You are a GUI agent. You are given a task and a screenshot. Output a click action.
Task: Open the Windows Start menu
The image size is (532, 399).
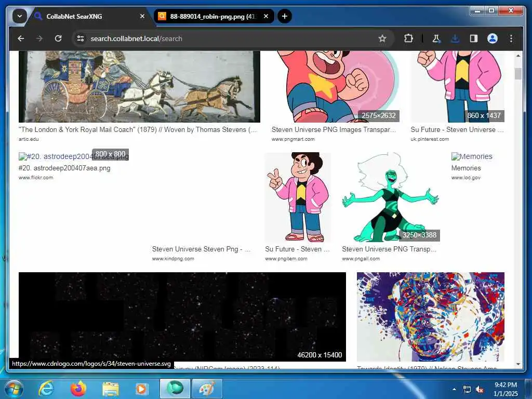click(x=14, y=389)
